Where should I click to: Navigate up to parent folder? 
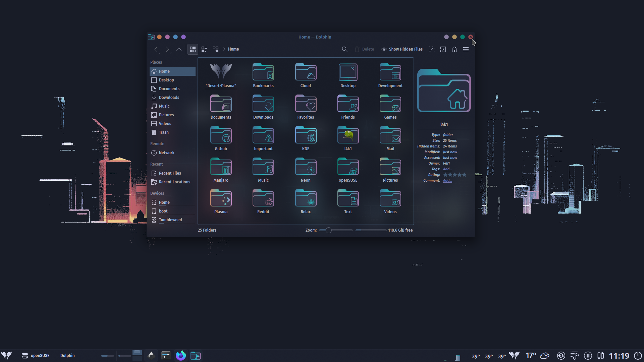(179, 49)
